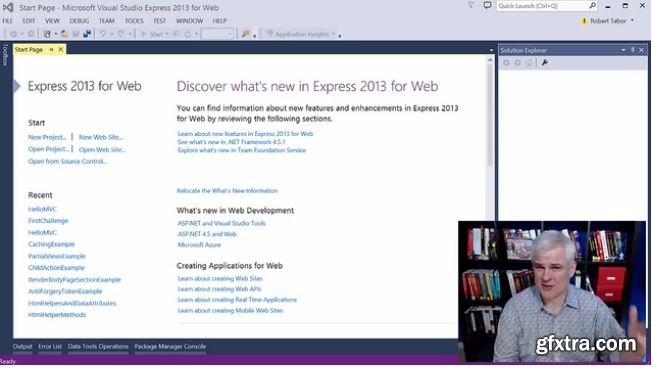
Task: Open the TOOLS menu
Action: tap(134, 21)
